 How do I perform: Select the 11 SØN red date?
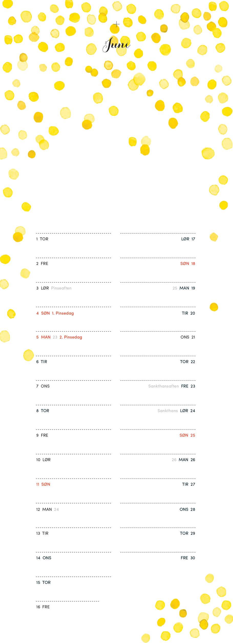pyautogui.click(x=43, y=484)
